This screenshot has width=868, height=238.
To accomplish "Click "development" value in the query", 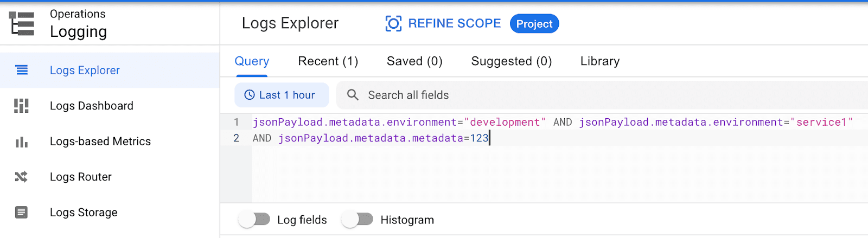I will click(x=505, y=122).
